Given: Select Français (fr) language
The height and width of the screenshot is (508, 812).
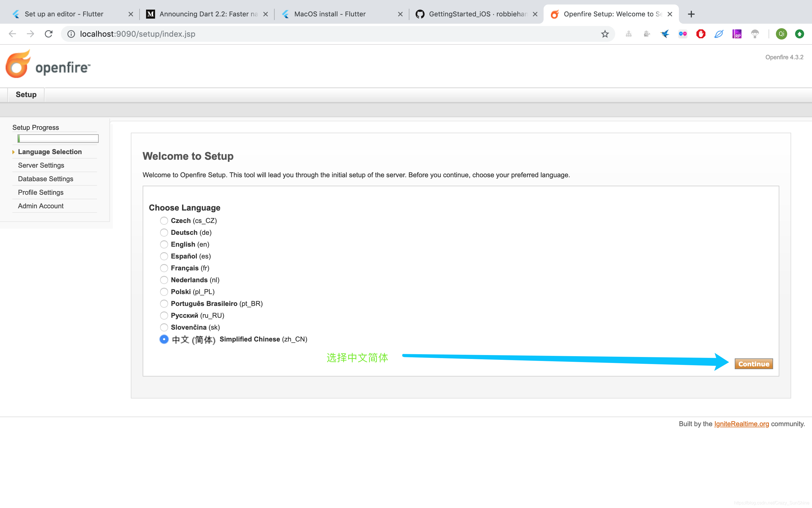Looking at the screenshot, I should (x=164, y=268).
